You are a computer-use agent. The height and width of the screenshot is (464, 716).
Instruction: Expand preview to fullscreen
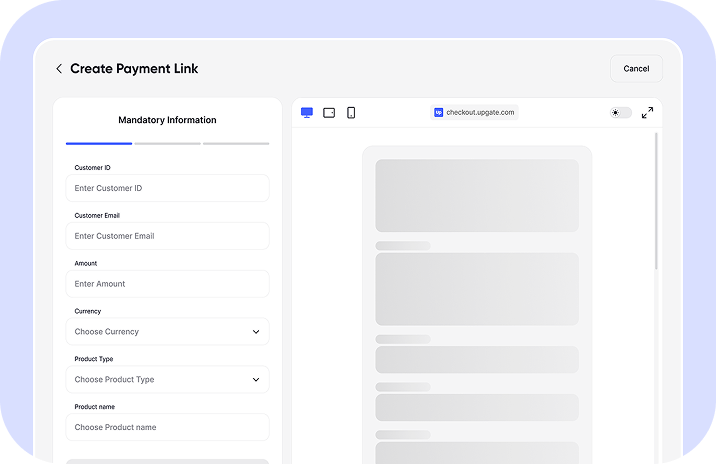[647, 113]
